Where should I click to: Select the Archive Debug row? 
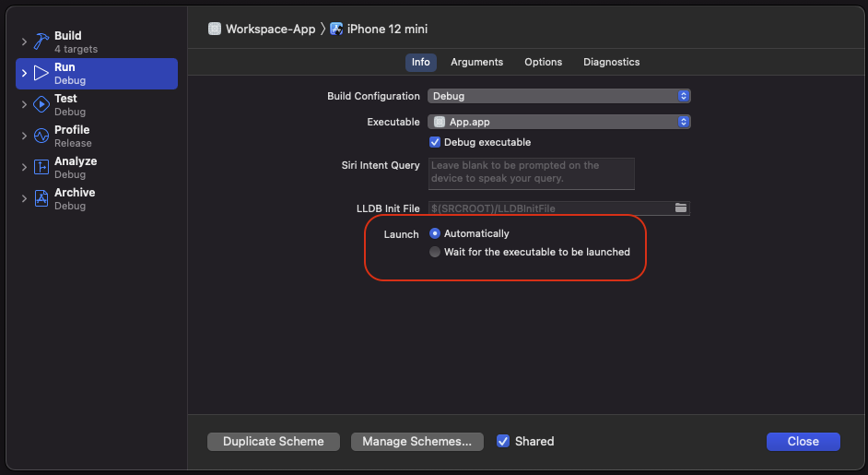(x=97, y=198)
